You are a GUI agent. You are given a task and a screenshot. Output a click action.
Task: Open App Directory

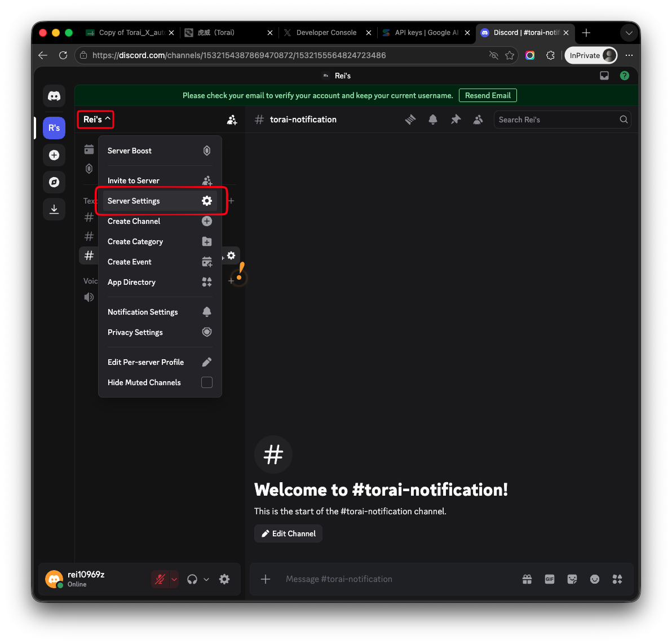click(x=160, y=282)
